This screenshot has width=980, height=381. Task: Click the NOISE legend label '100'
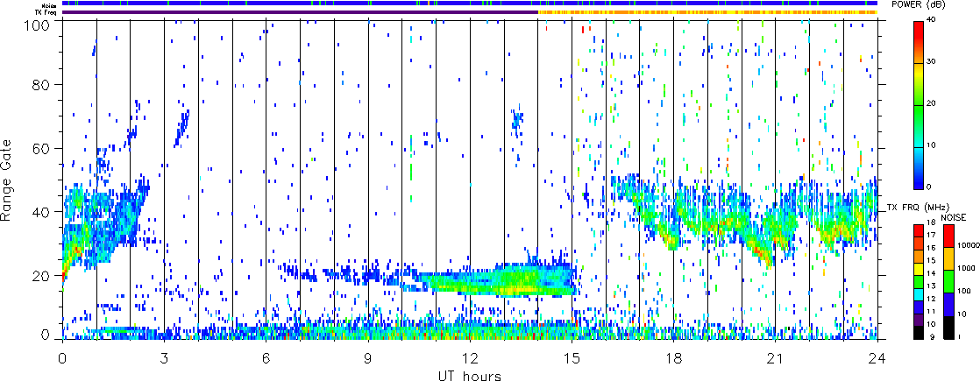(x=964, y=291)
